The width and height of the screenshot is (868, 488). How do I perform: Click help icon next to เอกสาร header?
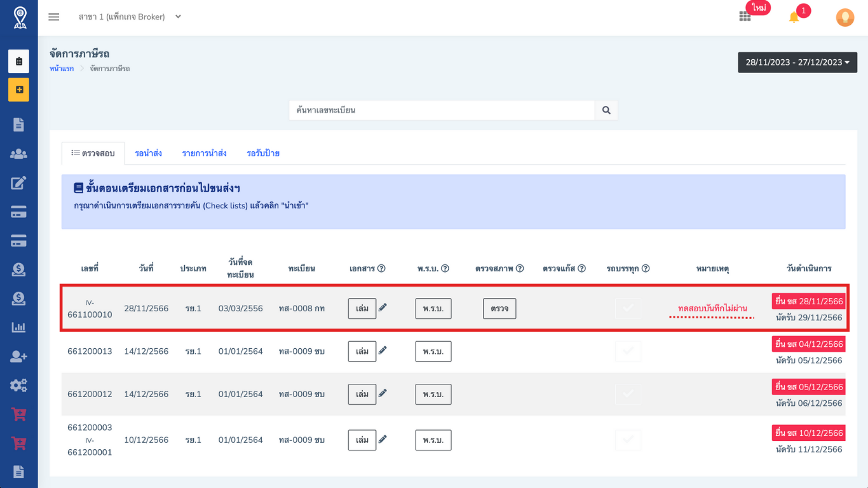(381, 269)
